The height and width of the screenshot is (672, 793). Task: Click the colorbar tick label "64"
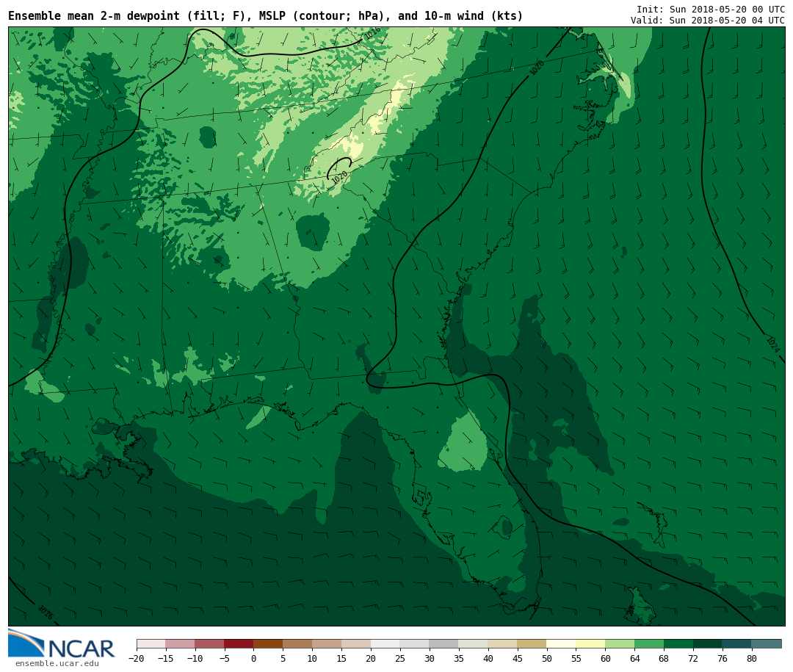click(634, 658)
